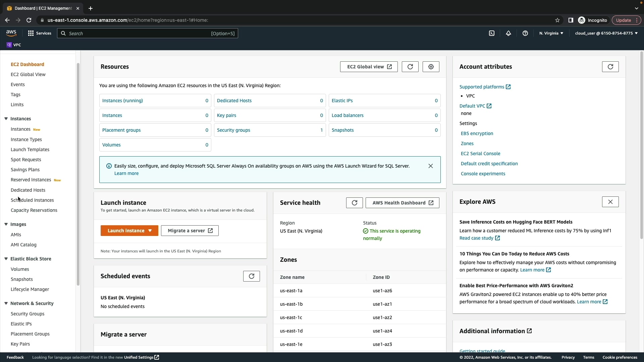644x362 pixels.
Task: Open Resources settings gear icon
Action: (x=431, y=67)
